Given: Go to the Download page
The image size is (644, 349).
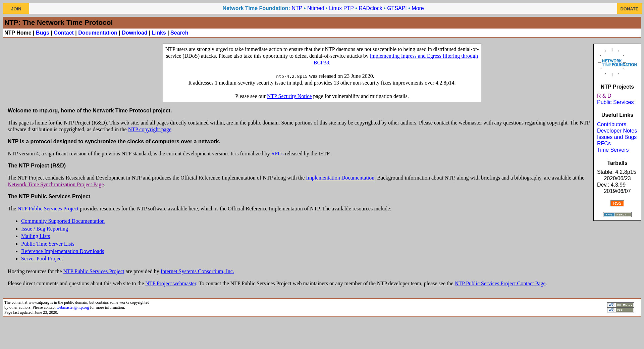Looking at the screenshot, I should [x=135, y=33].
